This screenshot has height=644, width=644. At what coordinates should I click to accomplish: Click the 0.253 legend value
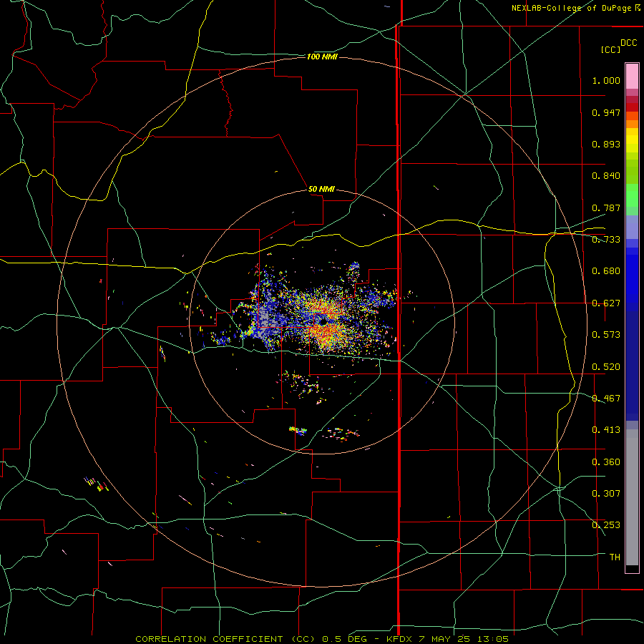click(x=606, y=525)
